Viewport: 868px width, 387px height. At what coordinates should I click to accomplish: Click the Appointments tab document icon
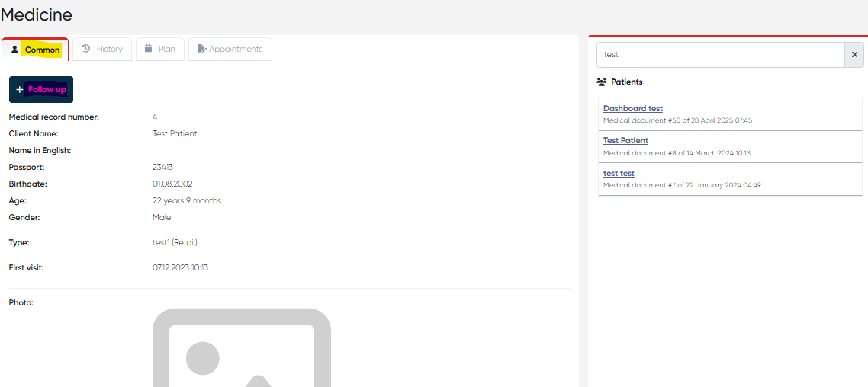tap(201, 49)
